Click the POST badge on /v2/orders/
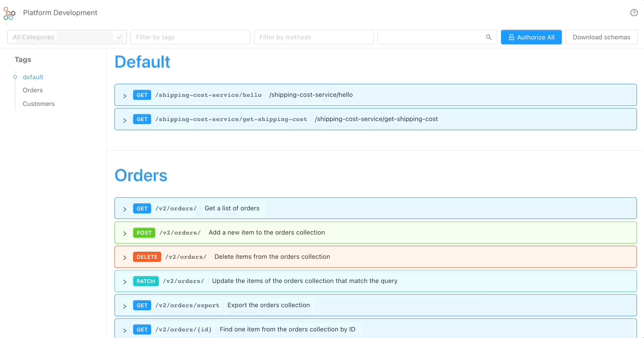 click(144, 233)
